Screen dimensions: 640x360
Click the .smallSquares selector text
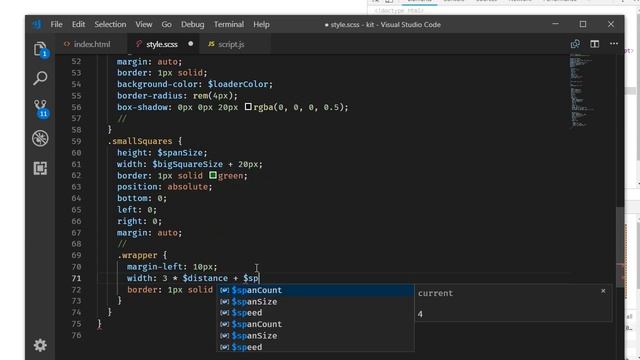coord(140,141)
